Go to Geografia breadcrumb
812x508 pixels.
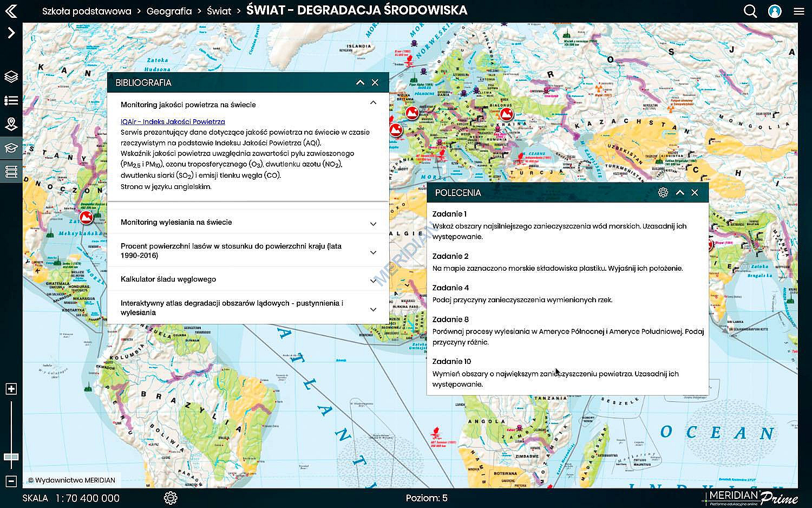point(169,11)
